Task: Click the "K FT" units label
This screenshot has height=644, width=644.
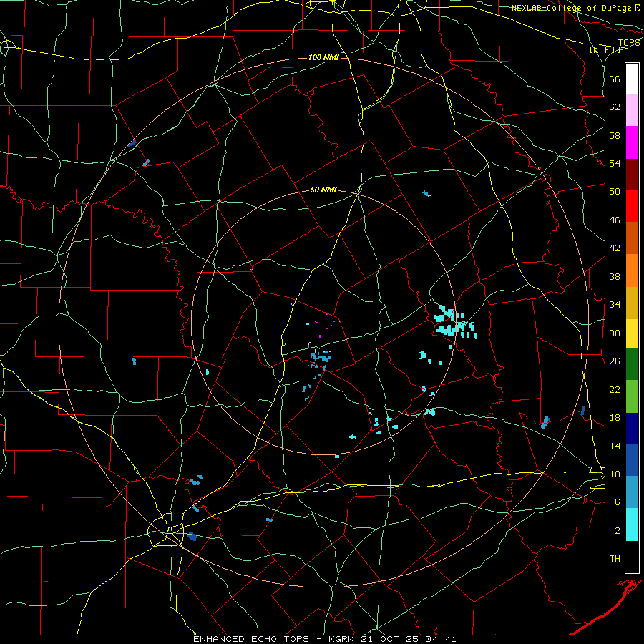Action: pos(605,50)
